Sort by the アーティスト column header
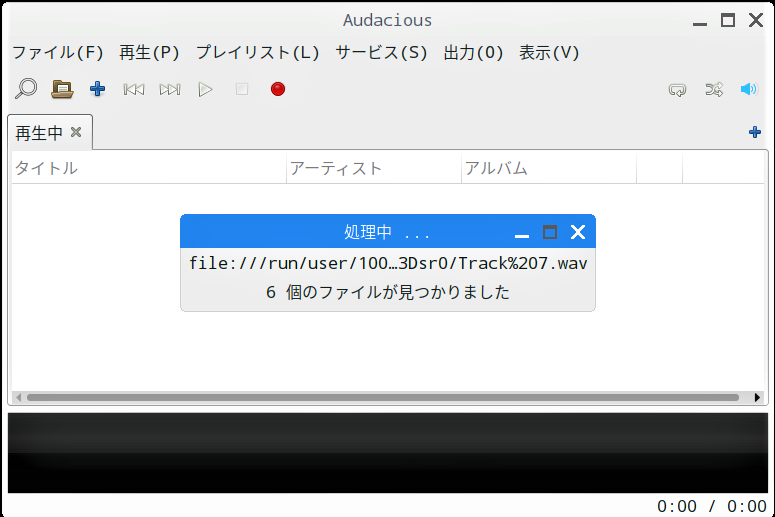 (x=374, y=168)
